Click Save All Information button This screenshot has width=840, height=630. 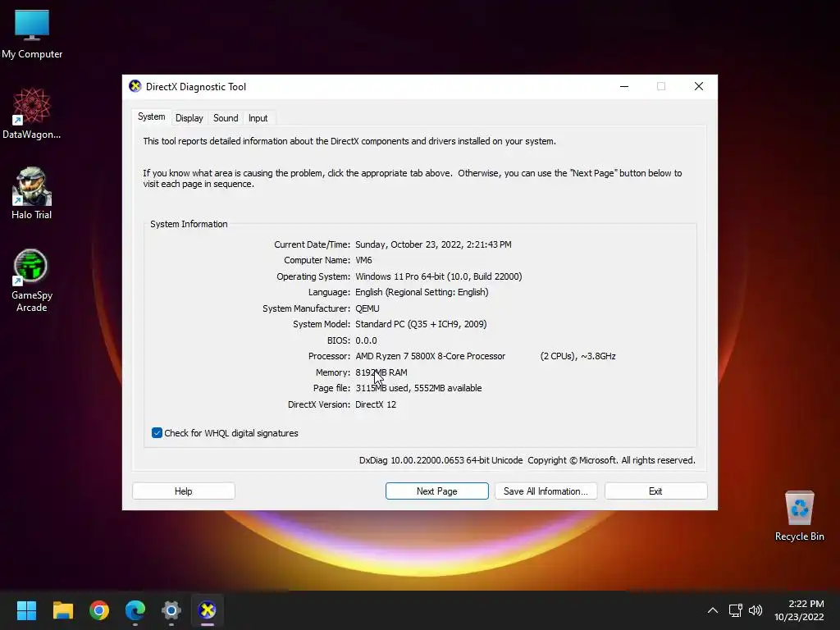pyautogui.click(x=546, y=491)
